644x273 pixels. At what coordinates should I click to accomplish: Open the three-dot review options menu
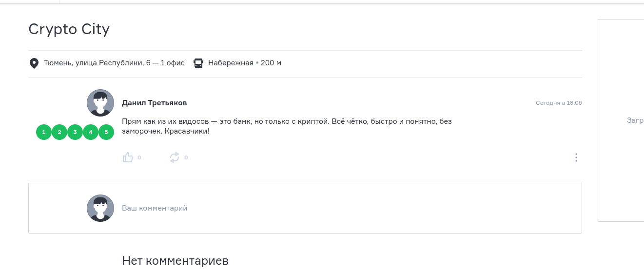(x=576, y=157)
